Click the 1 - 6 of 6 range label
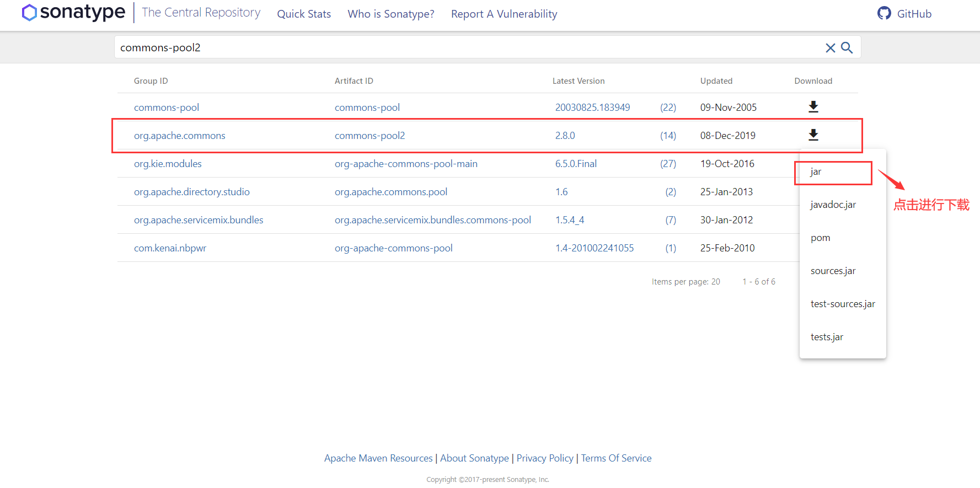The width and height of the screenshot is (980, 488). coord(759,282)
